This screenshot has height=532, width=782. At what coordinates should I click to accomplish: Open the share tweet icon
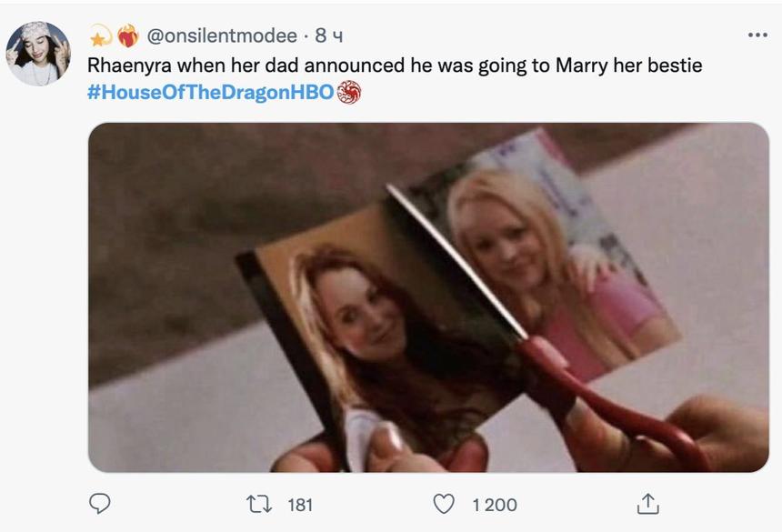click(x=647, y=503)
